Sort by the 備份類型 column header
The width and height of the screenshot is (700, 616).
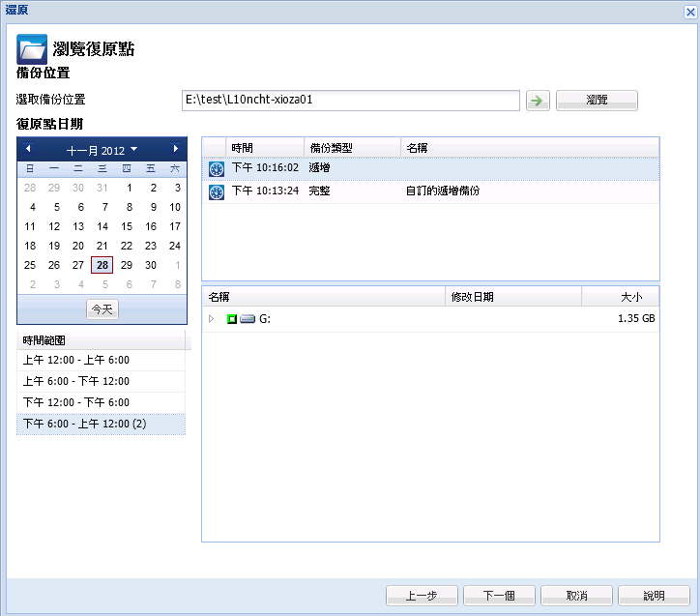pyautogui.click(x=352, y=148)
